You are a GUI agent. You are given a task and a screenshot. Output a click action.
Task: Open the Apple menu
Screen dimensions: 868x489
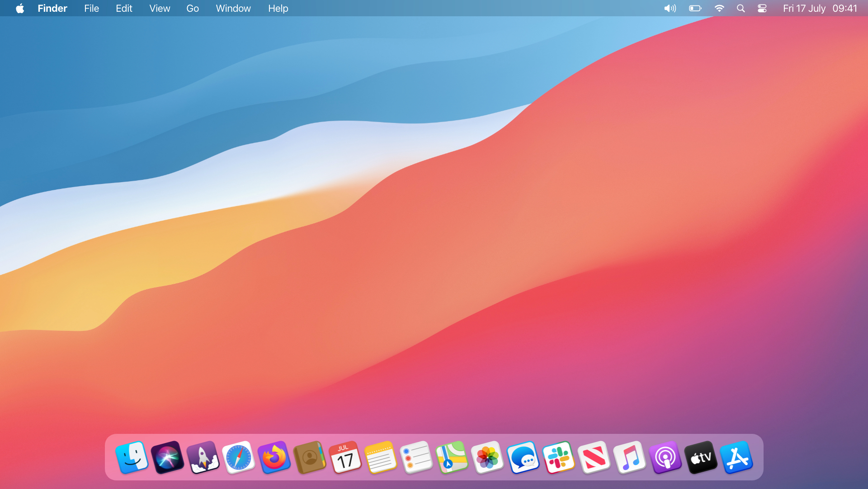(x=19, y=8)
